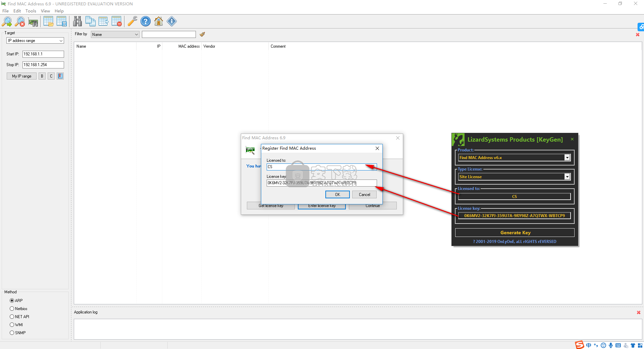This screenshot has width=644, height=349.
Task: Click Generate Key in the KeyGen
Action: point(515,233)
